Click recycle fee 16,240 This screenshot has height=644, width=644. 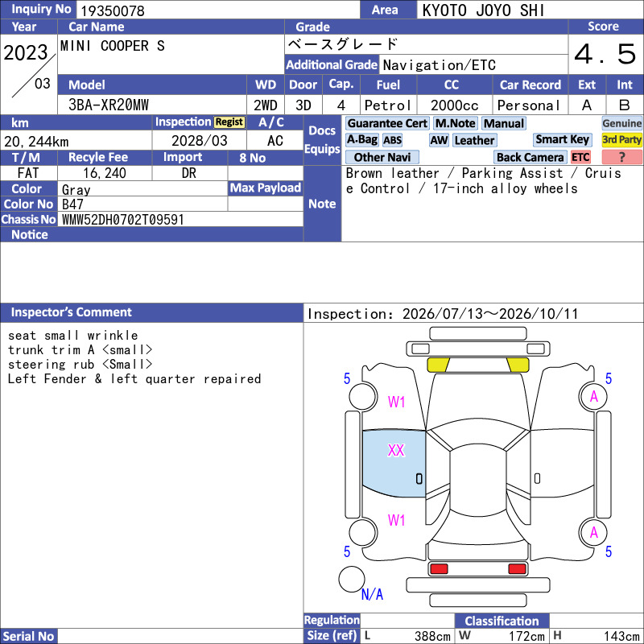pyautogui.click(x=105, y=173)
